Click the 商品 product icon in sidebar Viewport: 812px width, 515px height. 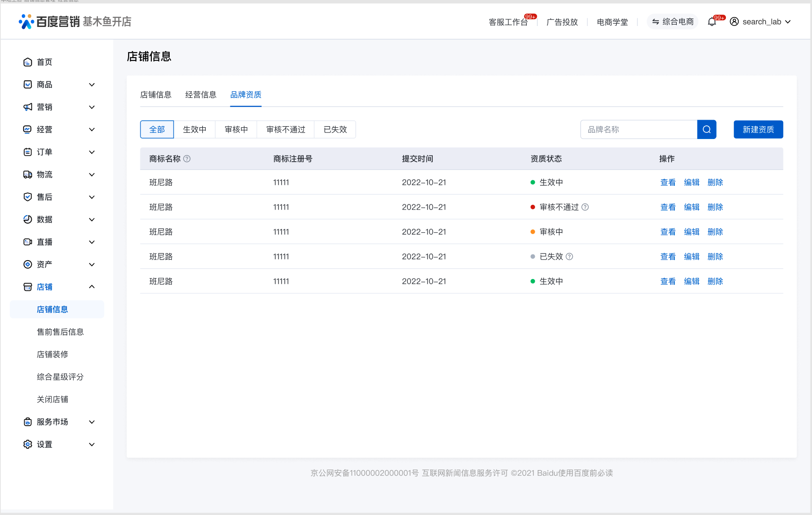28,85
